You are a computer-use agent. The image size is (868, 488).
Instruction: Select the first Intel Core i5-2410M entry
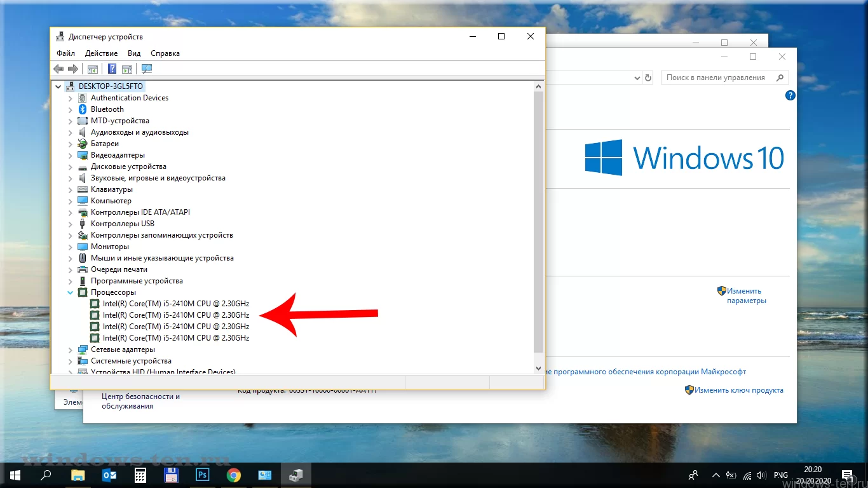point(176,304)
